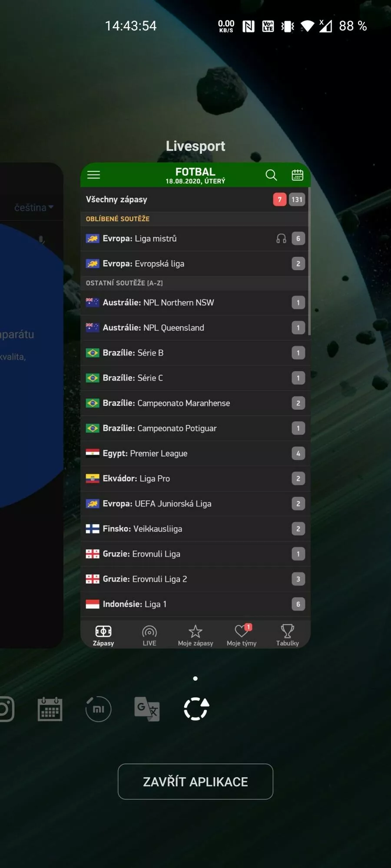The height and width of the screenshot is (868, 391).
Task: Select the Mi app icon in recents strip
Action: tap(99, 709)
